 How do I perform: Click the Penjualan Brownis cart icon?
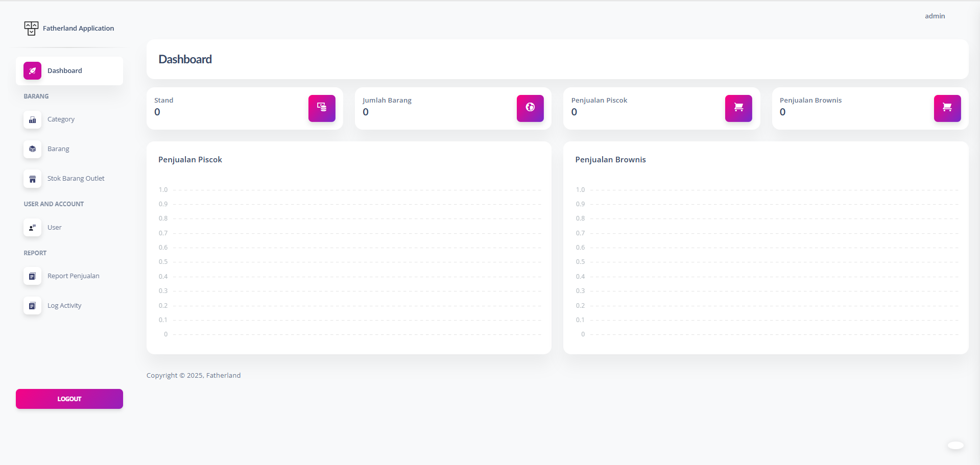pyautogui.click(x=947, y=108)
